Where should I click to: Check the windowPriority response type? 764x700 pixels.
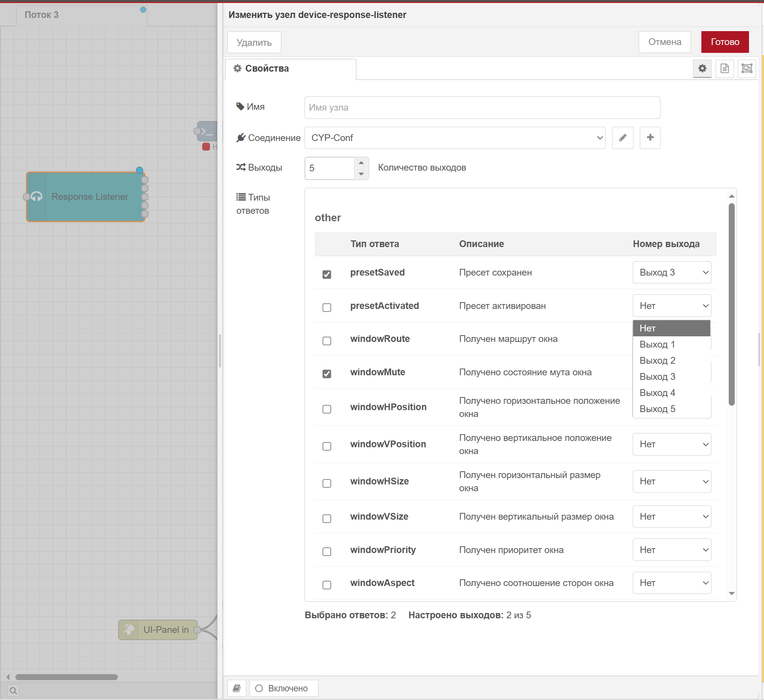(327, 551)
